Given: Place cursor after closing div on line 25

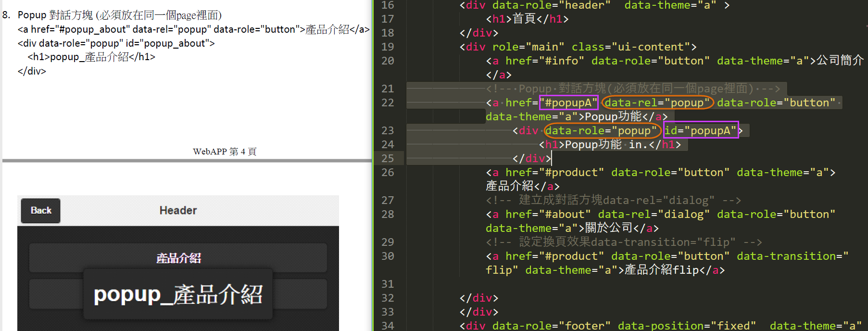Looking at the screenshot, I should 552,158.
